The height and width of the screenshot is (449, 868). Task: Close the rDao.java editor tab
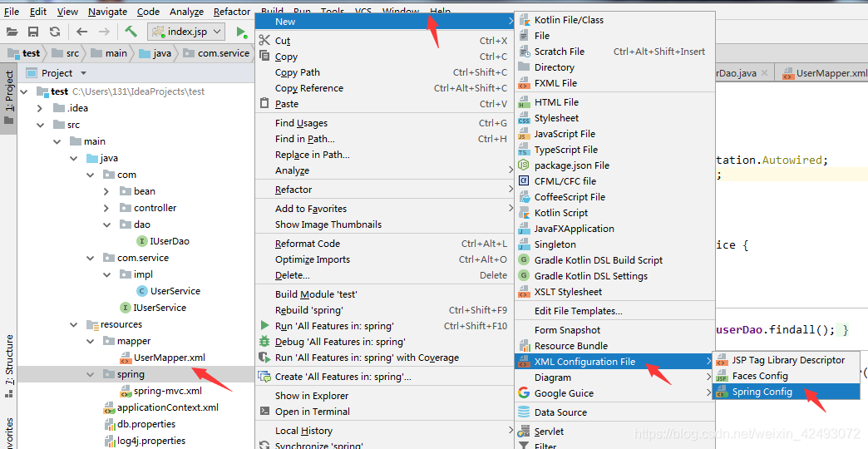[764, 72]
